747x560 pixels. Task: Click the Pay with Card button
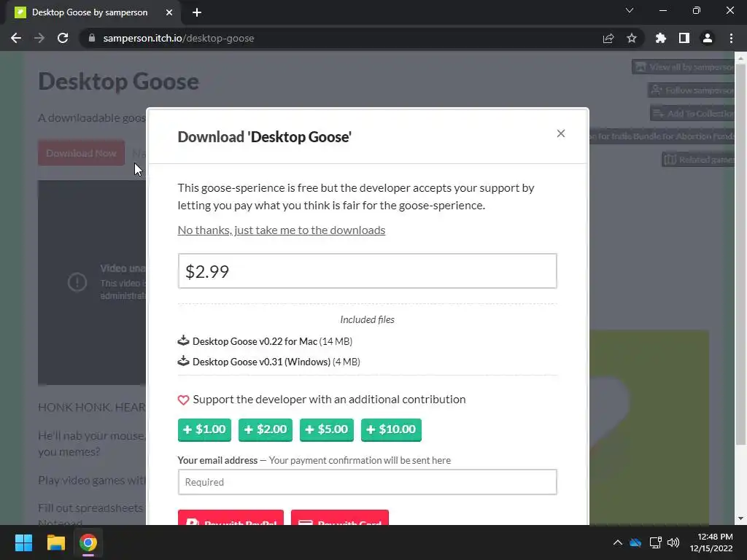click(x=340, y=518)
